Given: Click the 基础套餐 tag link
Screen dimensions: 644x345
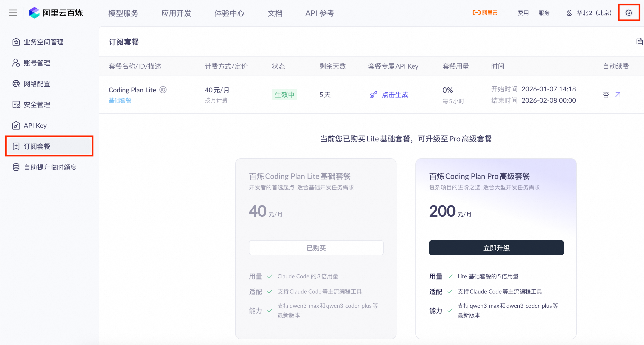Looking at the screenshot, I should pyautogui.click(x=120, y=100).
